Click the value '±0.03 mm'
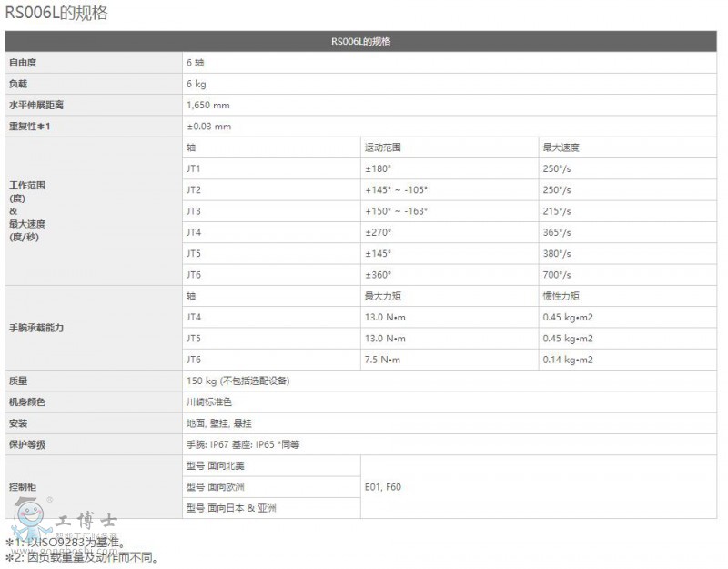The height and width of the screenshot is (569, 728). coord(209,127)
